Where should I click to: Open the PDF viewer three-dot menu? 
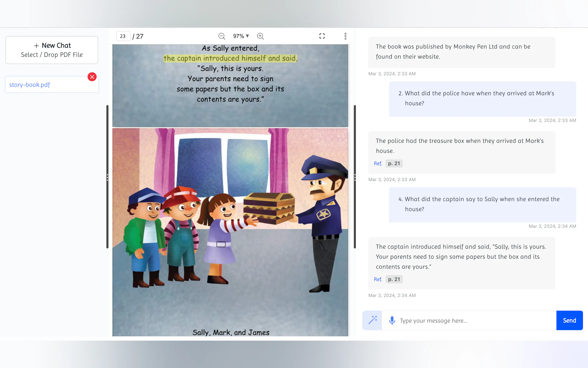345,36
